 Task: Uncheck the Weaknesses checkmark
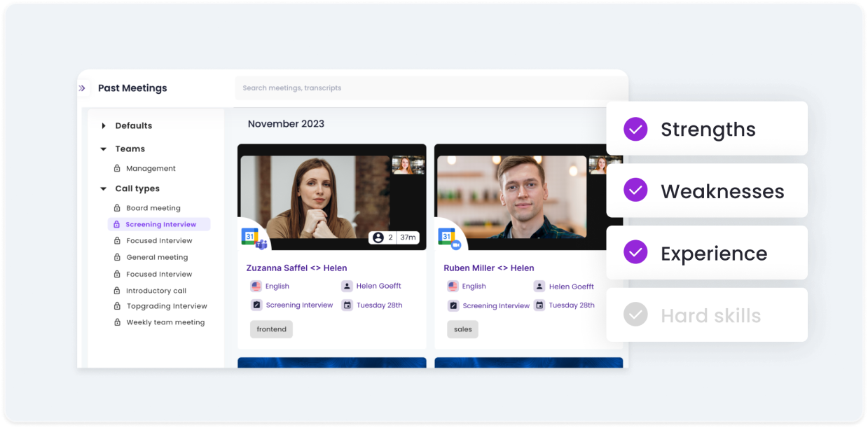point(635,191)
